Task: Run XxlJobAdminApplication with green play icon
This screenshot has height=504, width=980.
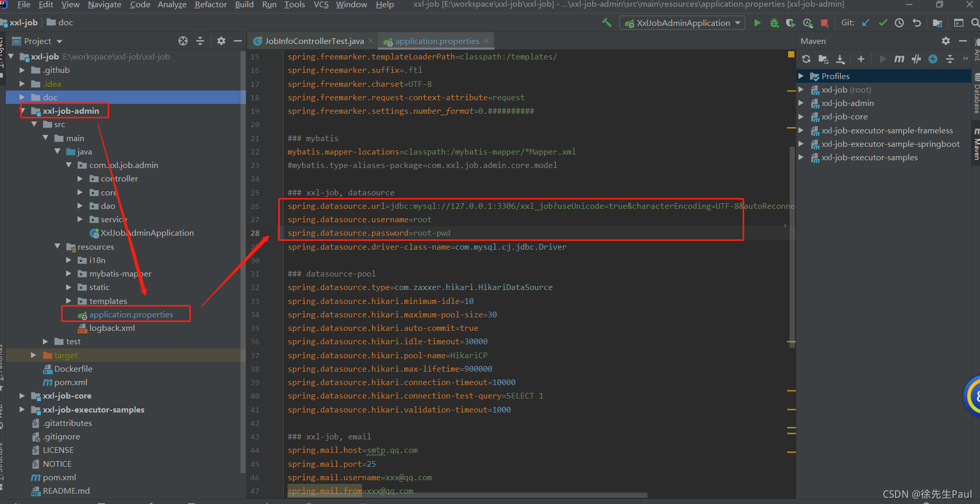Action: coord(757,23)
